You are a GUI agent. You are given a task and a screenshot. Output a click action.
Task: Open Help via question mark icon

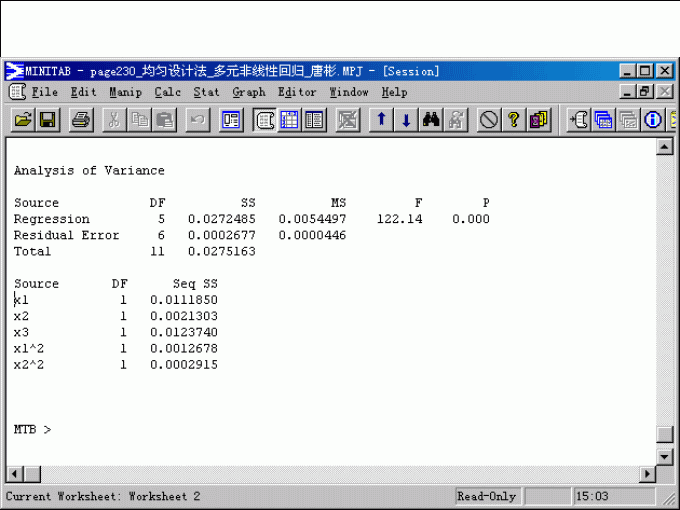(513, 120)
